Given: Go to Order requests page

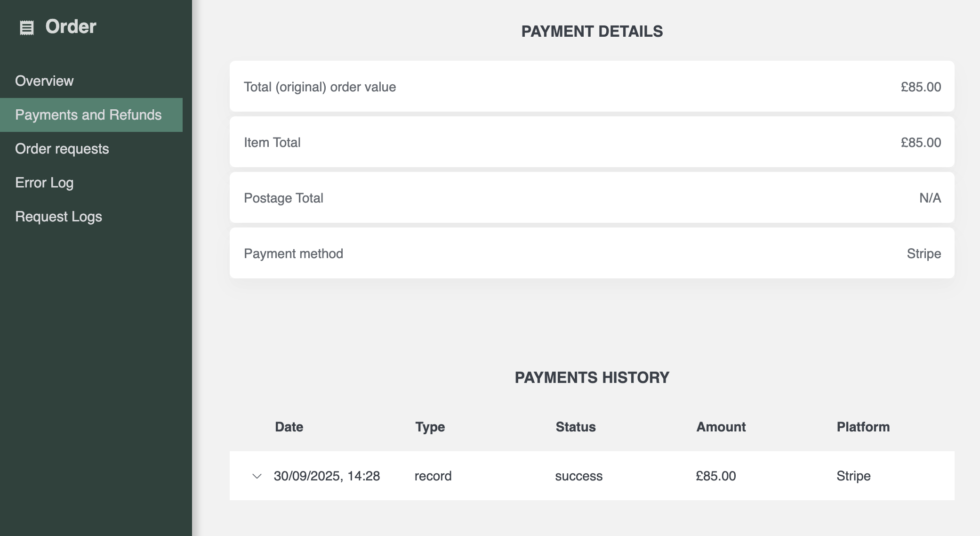Looking at the screenshot, I should coord(62,149).
